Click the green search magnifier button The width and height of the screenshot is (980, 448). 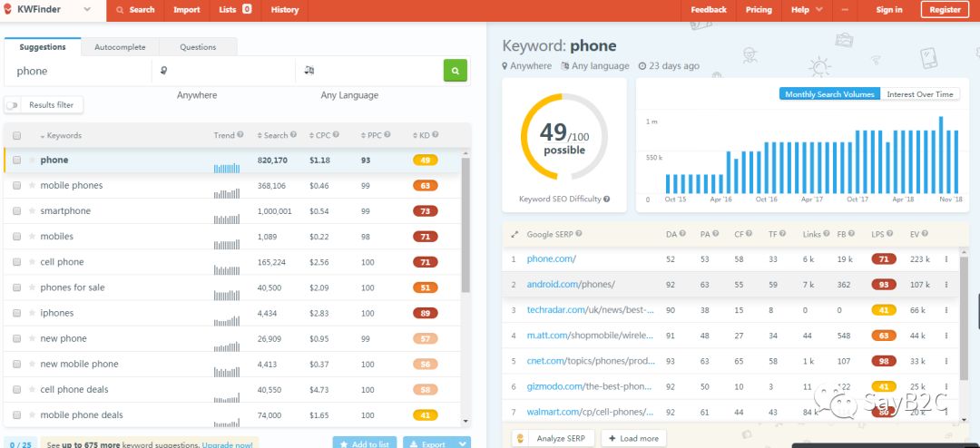pyautogui.click(x=455, y=71)
